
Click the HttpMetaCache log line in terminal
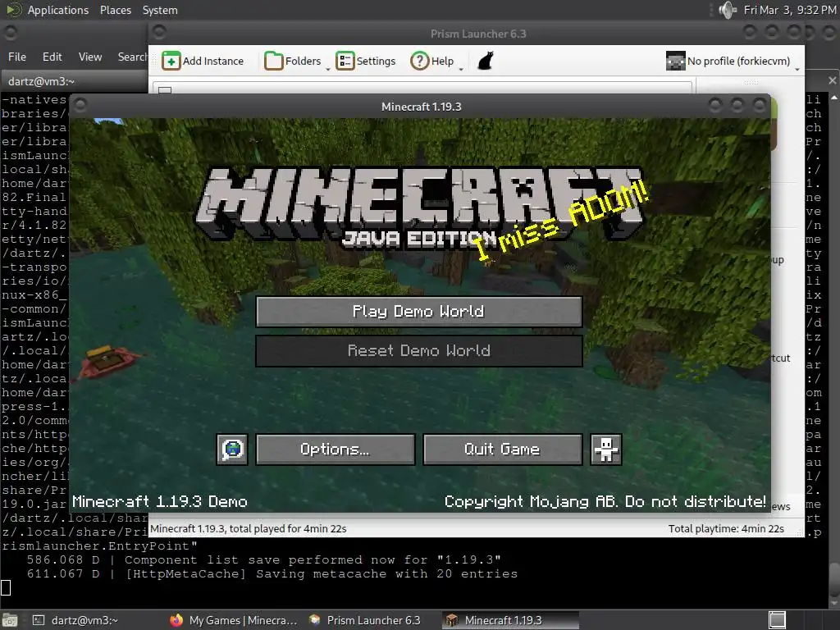click(272, 573)
